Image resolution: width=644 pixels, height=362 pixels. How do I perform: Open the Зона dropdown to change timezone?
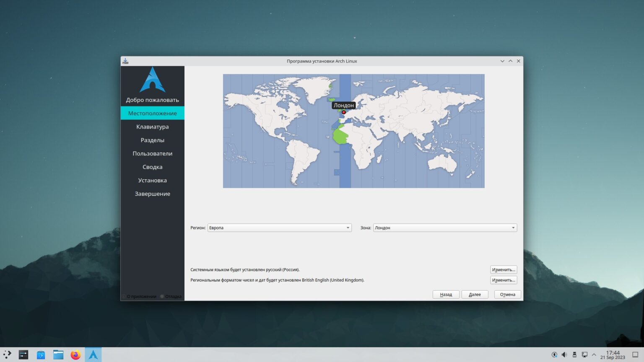point(444,228)
